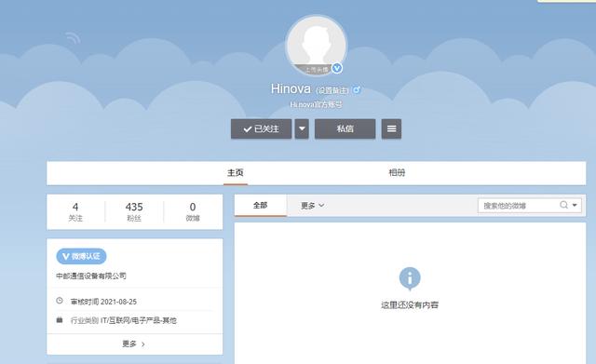The height and width of the screenshot is (364, 596).
Task: Open the 设置备注 remark link
Action: tap(332, 90)
